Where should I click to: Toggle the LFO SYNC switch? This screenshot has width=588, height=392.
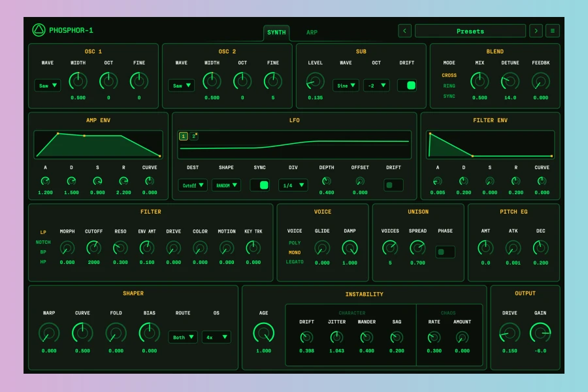[x=259, y=186]
